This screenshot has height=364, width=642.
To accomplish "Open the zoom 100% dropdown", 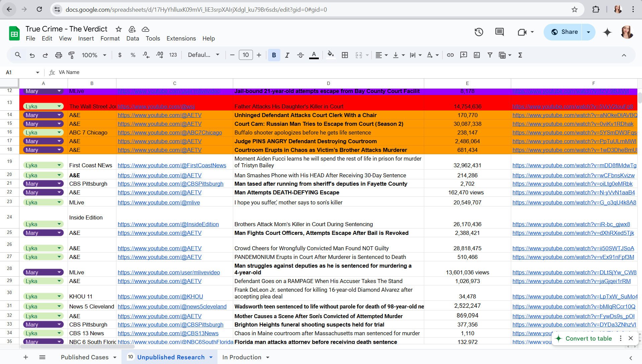I will [x=94, y=55].
